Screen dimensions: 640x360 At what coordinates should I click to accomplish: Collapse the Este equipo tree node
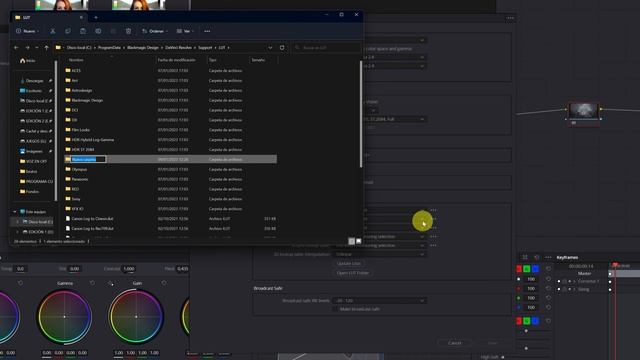tap(15, 212)
